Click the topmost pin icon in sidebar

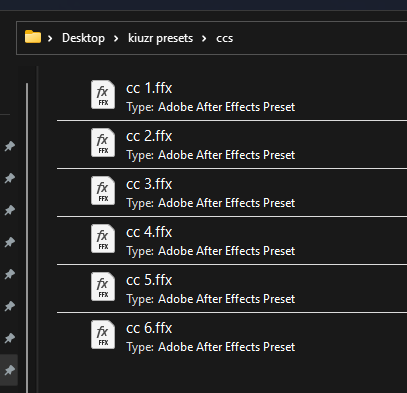click(10, 146)
